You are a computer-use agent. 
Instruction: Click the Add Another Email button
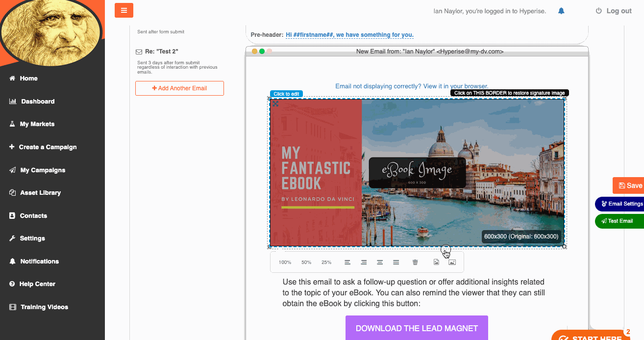point(179,88)
